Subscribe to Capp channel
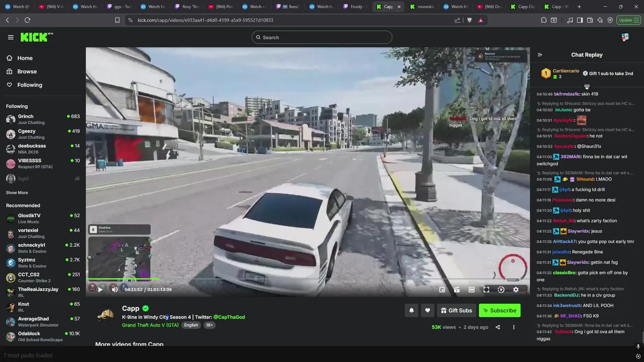The image size is (644, 362). click(x=500, y=311)
